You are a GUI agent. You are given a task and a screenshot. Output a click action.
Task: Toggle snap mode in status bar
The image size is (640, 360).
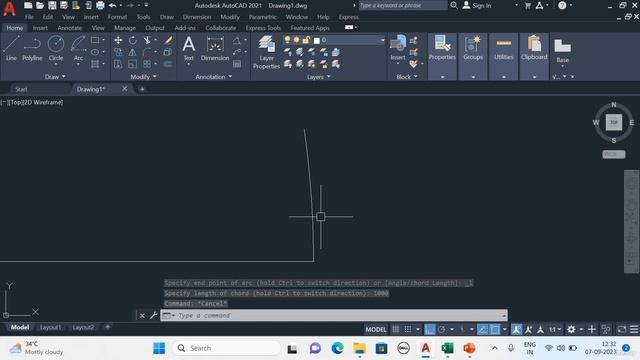pos(408,329)
